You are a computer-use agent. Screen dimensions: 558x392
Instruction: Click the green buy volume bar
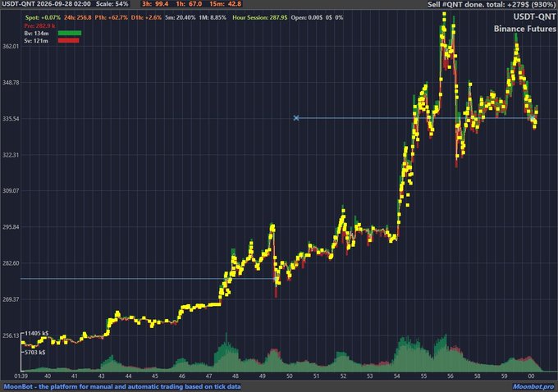pyautogui.click(x=70, y=33)
